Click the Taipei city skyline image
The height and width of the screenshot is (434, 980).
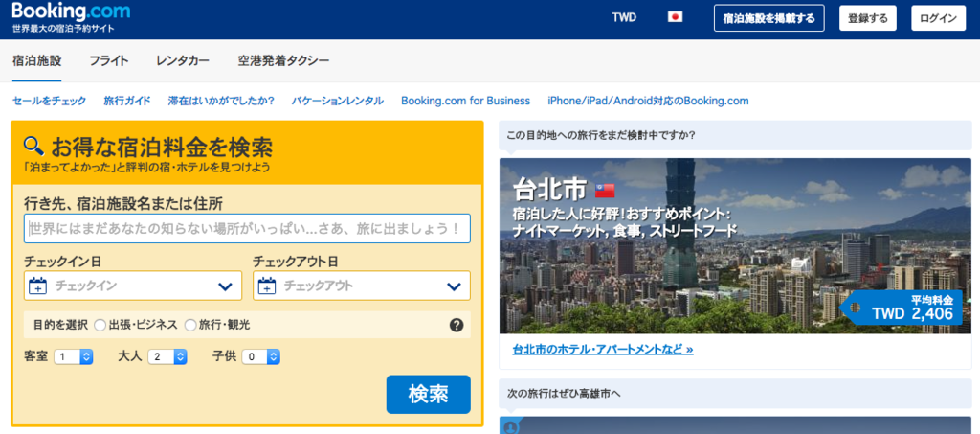(x=736, y=246)
